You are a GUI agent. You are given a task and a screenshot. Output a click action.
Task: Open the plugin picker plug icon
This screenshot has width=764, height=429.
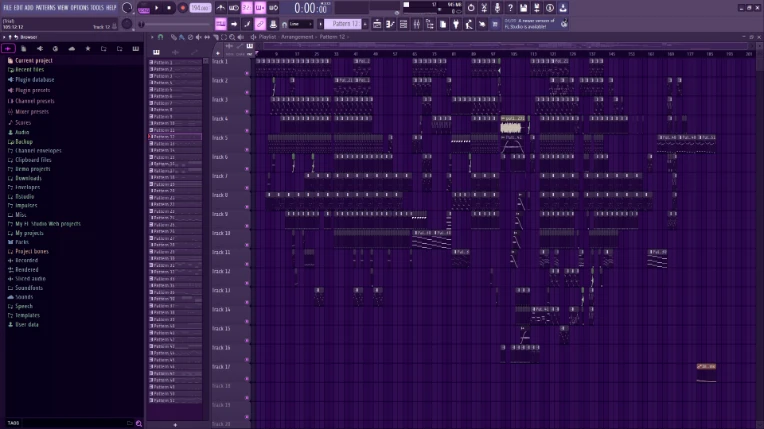pos(456,24)
